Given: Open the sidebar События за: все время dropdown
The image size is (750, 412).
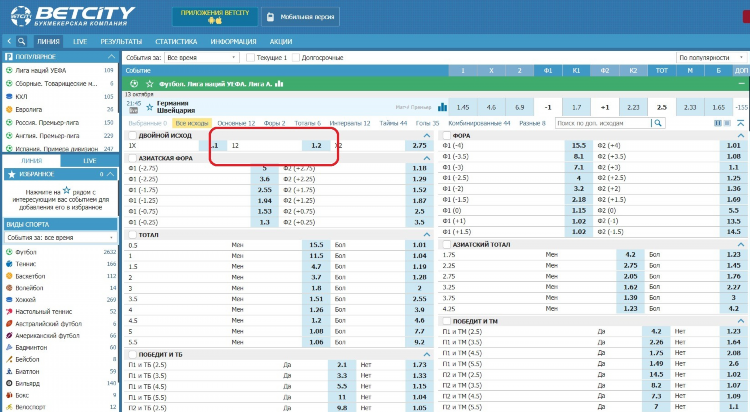Looking at the screenshot, I should 60,237.
